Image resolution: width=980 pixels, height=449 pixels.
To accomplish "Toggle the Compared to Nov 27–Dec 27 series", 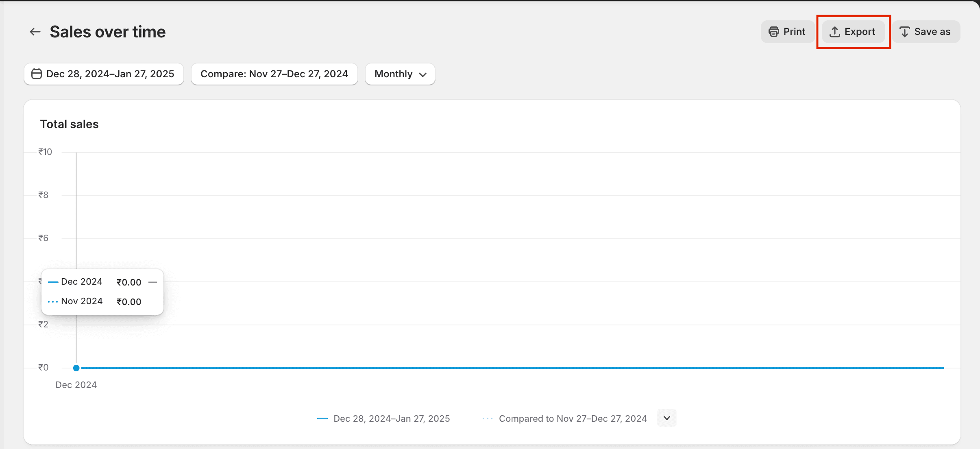I will click(573, 418).
